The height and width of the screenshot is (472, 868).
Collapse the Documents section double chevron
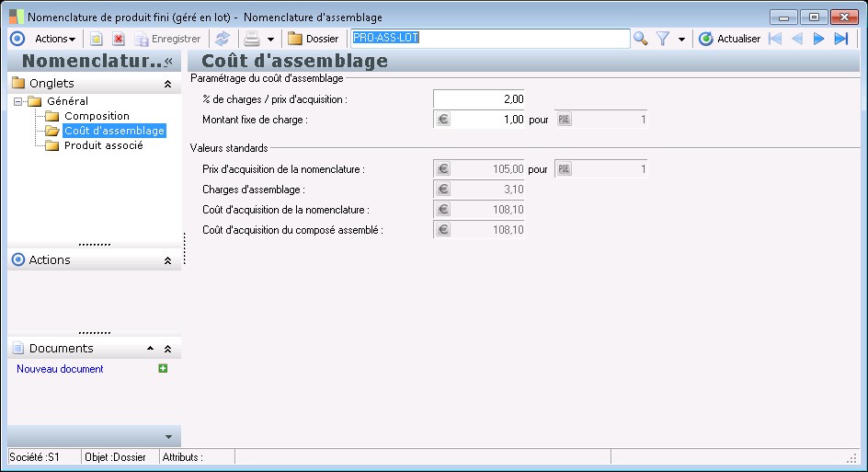[x=167, y=349]
